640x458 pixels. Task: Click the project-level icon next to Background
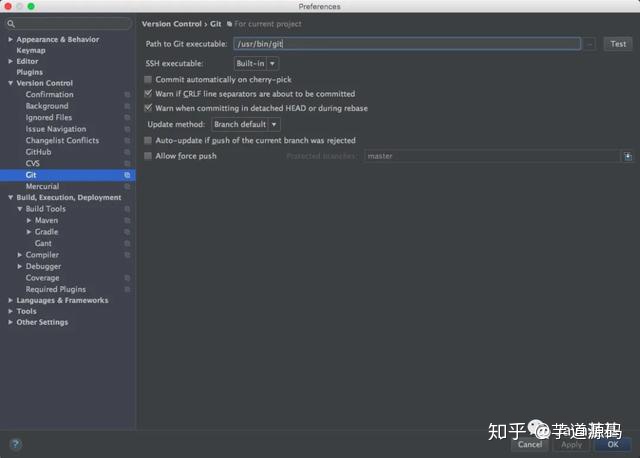pyautogui.click(x=127, y=106)
